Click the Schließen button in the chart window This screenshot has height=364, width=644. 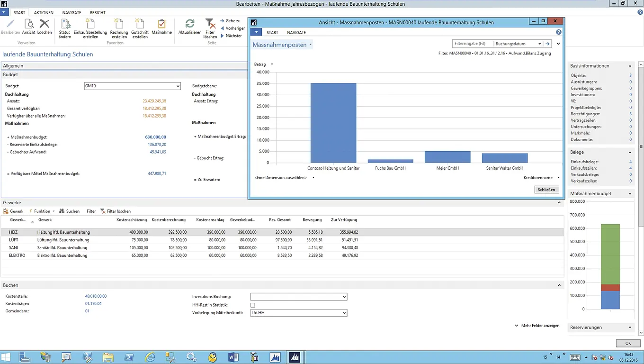point(547,190)
